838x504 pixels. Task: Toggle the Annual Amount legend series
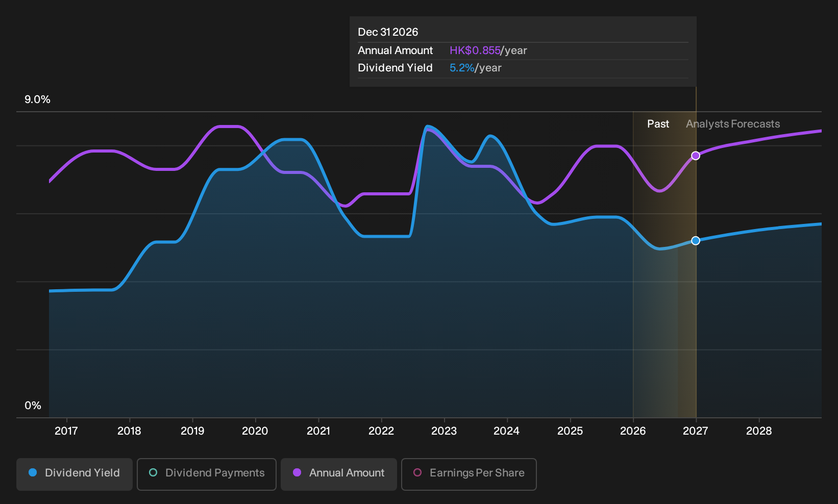[x=339, y=474]
